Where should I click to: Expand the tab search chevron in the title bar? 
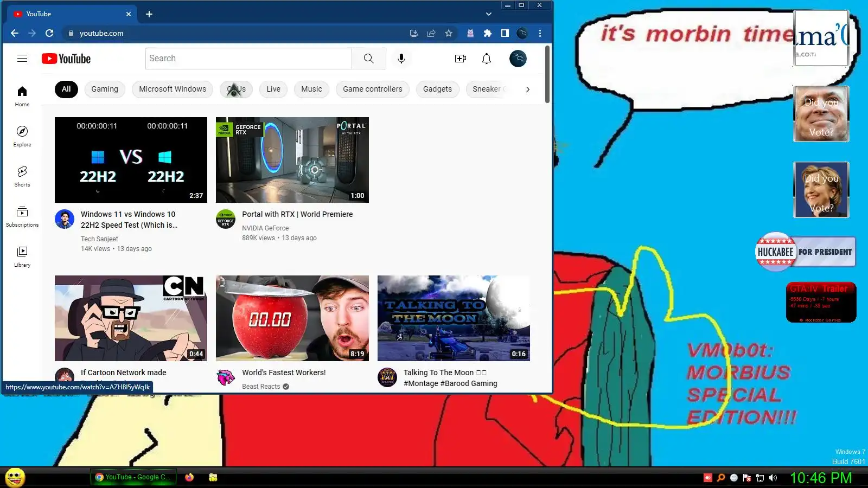coord(489,14)
